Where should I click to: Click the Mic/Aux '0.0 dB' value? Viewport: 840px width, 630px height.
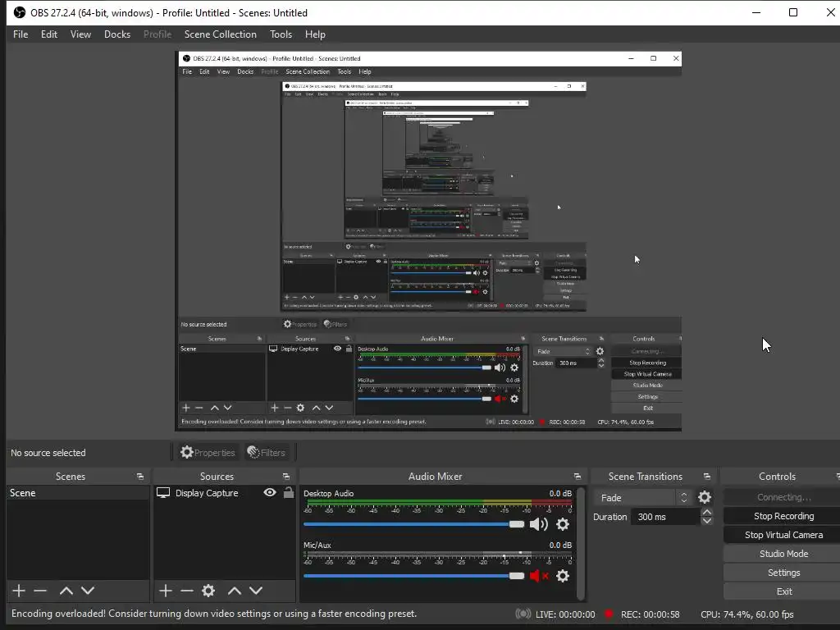(560, 546)
